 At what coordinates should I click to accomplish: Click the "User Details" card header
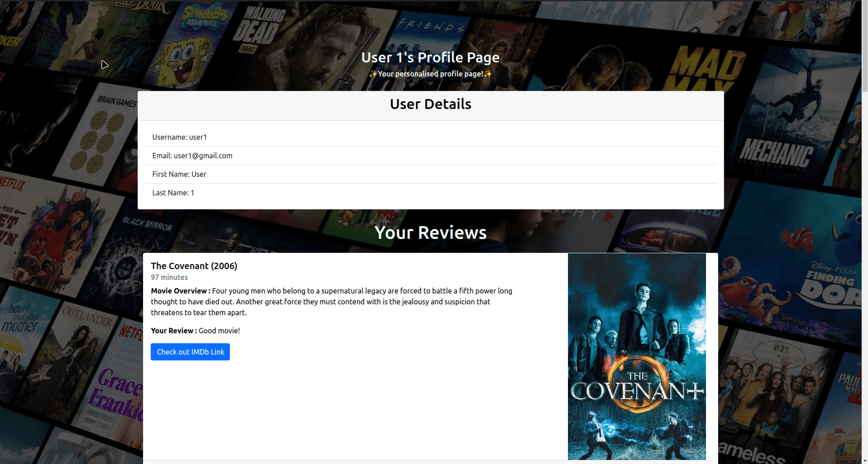point(430,106)
